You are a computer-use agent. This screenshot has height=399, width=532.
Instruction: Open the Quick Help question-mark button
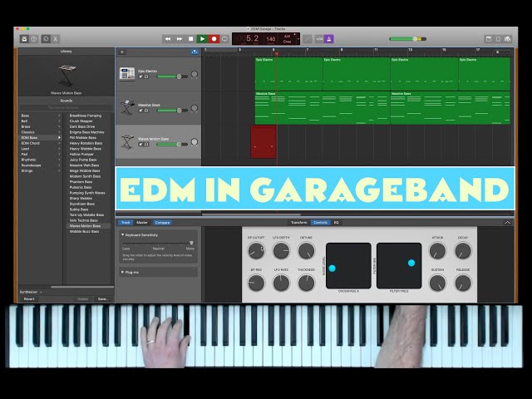[34, 39]
